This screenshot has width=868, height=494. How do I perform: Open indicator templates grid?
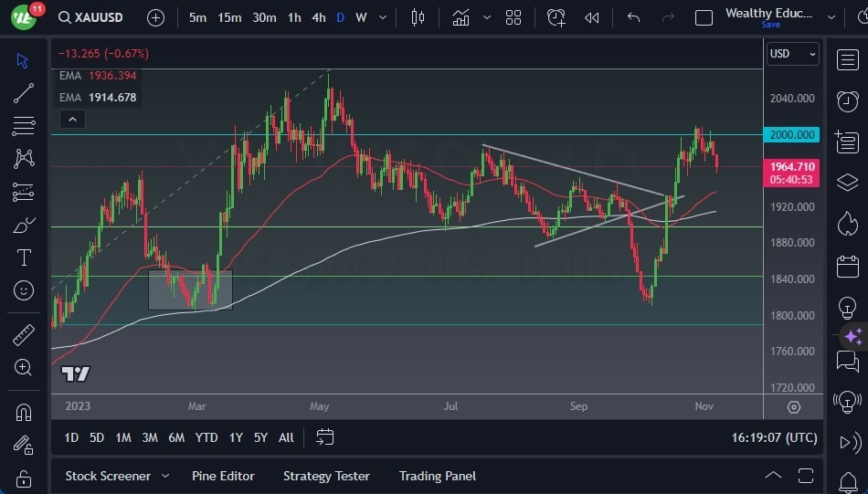(513, 17)
